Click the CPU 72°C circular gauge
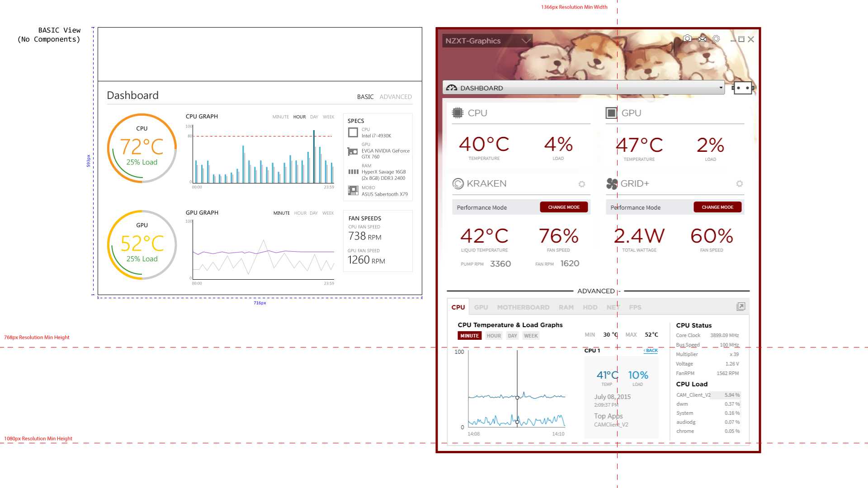 (x=142, y=148)
